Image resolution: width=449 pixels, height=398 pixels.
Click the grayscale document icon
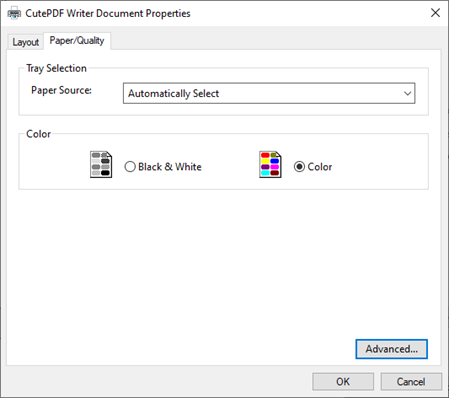(101, 164)
